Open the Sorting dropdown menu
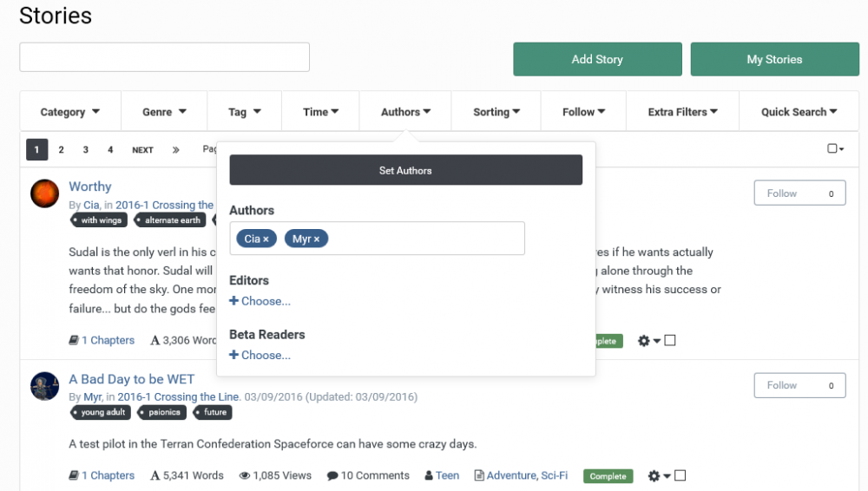 click(496, 112)
